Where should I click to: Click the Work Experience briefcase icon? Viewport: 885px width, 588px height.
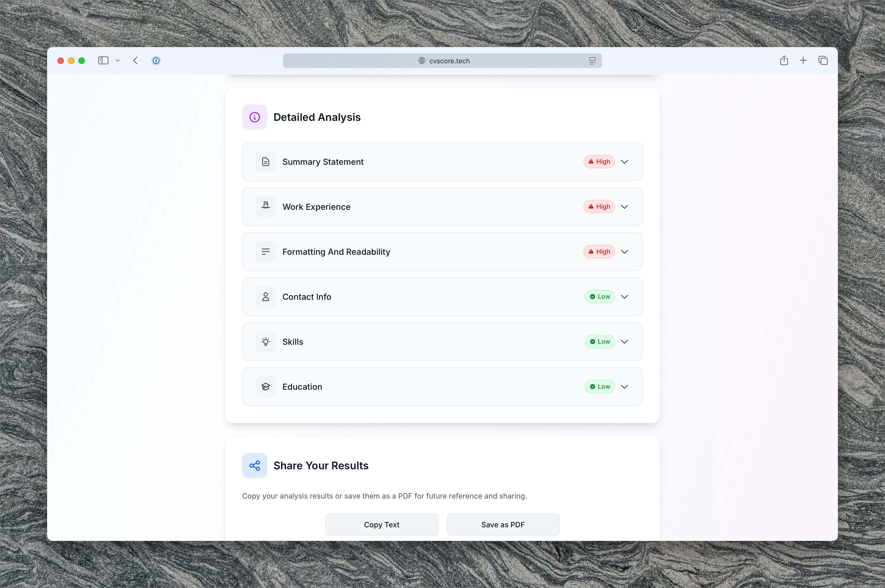coord(265,207)
